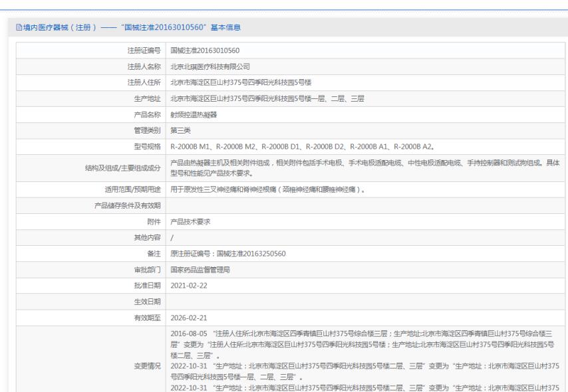Select the value 国家药品监督管理局
The image size is (568, 392).
point(200,270)
